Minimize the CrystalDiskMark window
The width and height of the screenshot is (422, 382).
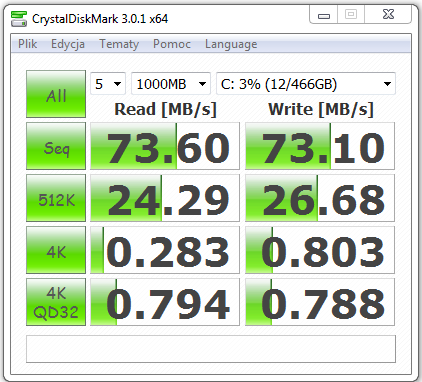(324, 15)
